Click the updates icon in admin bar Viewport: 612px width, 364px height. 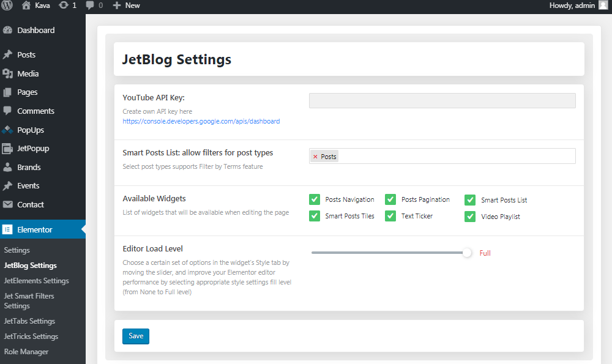(63, 5)
